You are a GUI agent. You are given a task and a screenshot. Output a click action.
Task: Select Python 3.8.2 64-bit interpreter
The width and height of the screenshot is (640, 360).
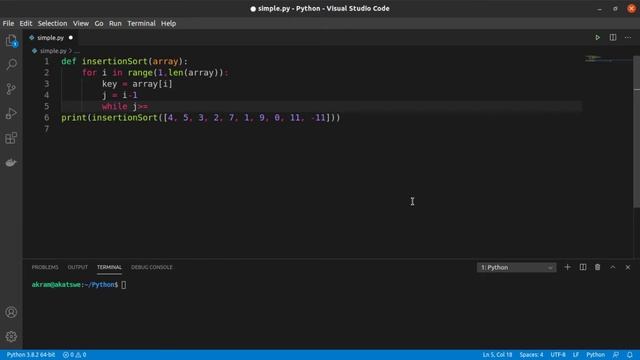click(31, 355)
